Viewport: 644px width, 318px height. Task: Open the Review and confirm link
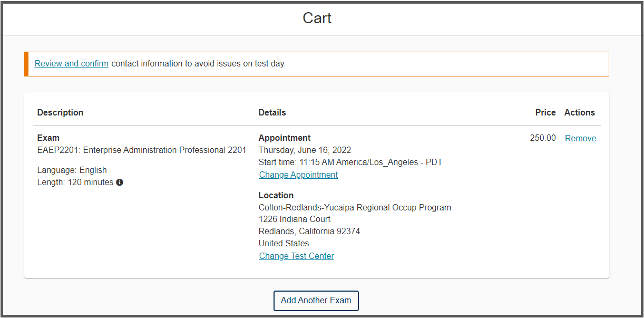tap(72, 64)
